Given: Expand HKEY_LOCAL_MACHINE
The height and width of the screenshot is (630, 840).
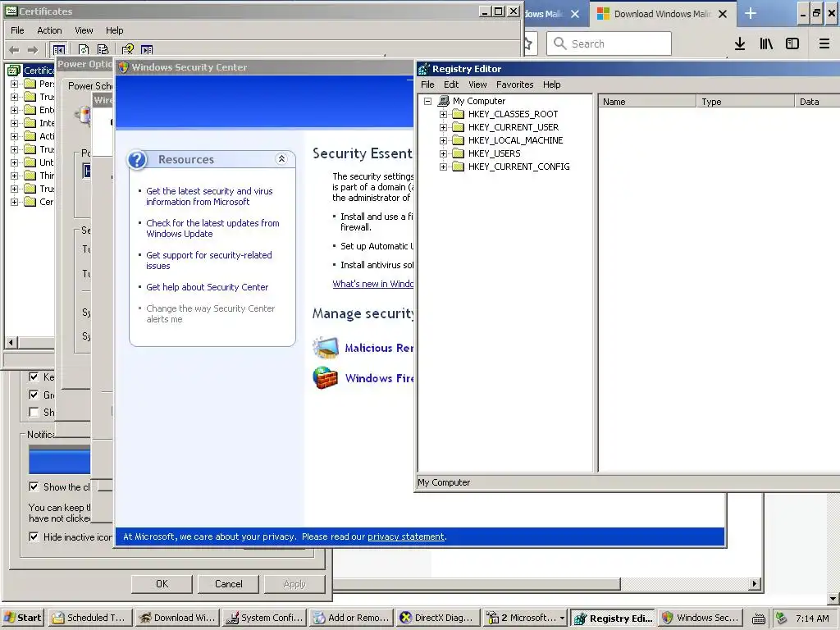Looking at the screenshot, I should point(443,140).
